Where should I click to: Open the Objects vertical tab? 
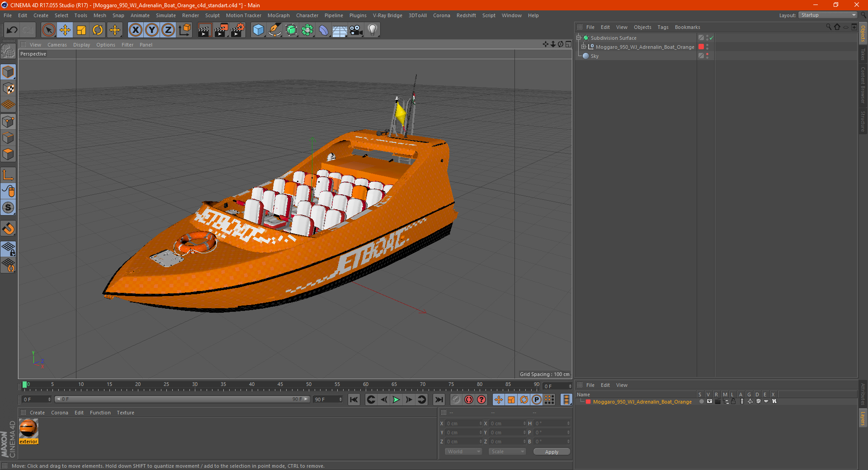(x=863, y=34)
